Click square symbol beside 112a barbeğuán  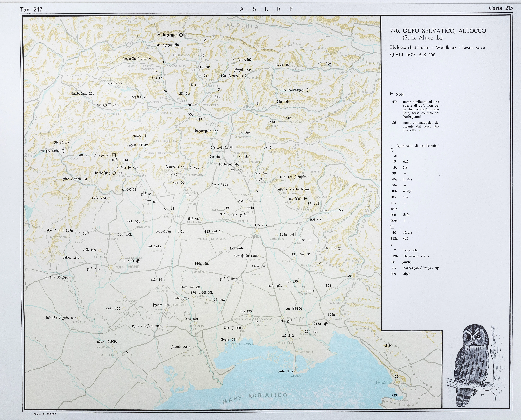(174, 232)
